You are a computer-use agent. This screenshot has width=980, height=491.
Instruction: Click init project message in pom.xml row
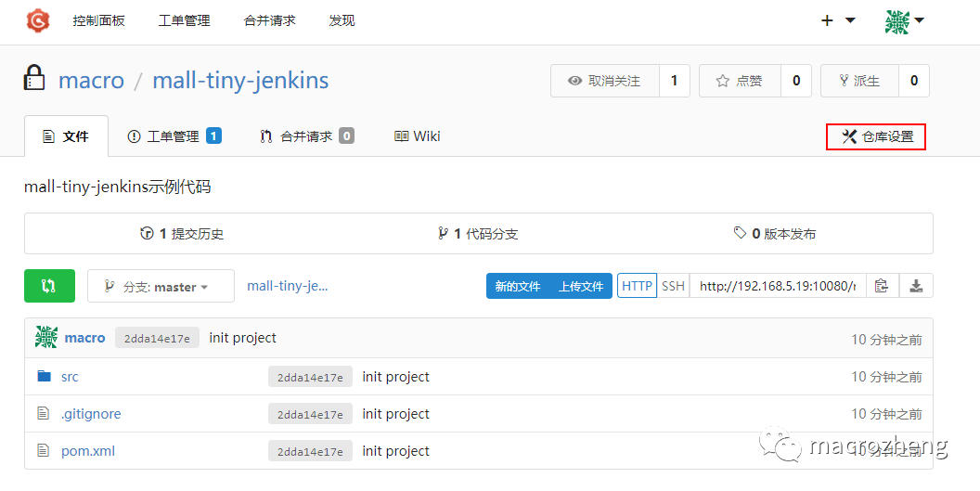point(395,450)
